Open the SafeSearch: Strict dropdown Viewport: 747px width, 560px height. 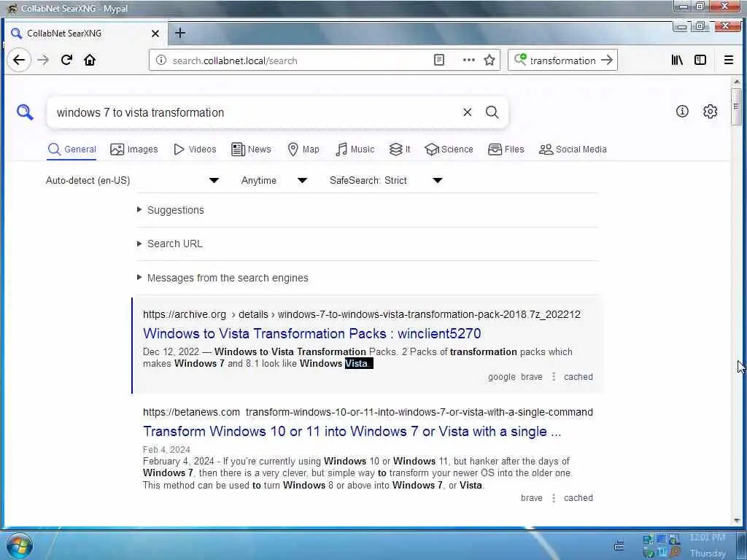coord(386,181)
